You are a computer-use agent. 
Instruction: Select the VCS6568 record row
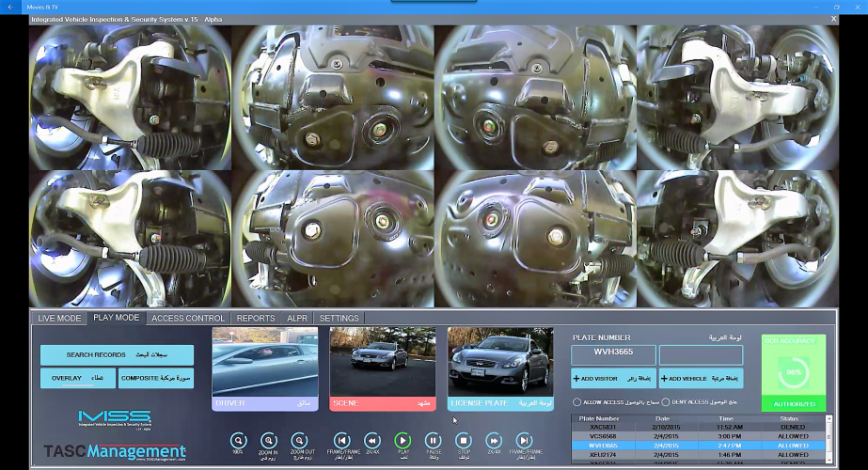pos(698,436)
